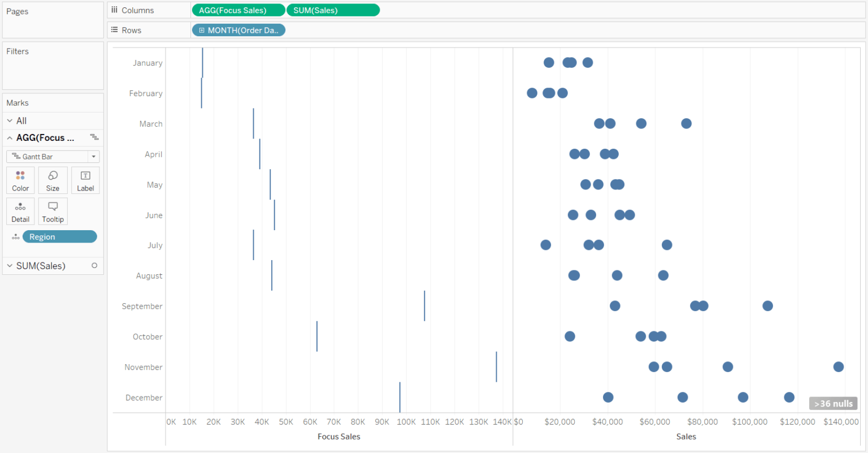Collapse the AGG(Focus Sales) marks card

[x=10, y=137]
